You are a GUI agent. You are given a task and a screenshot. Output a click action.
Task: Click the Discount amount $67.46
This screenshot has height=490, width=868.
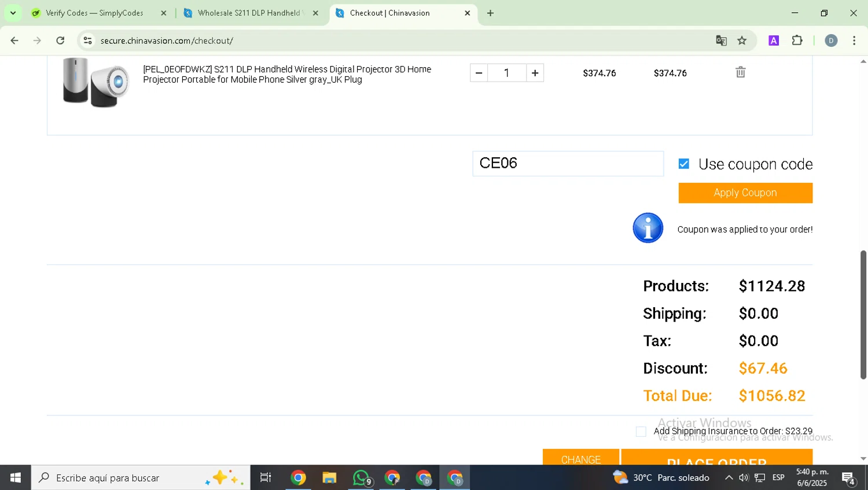tap(763, 369)
